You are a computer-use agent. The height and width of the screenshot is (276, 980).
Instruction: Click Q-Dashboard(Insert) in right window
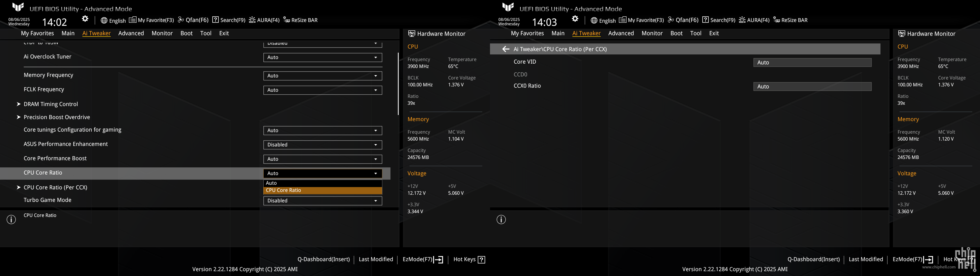click(813, 259)
